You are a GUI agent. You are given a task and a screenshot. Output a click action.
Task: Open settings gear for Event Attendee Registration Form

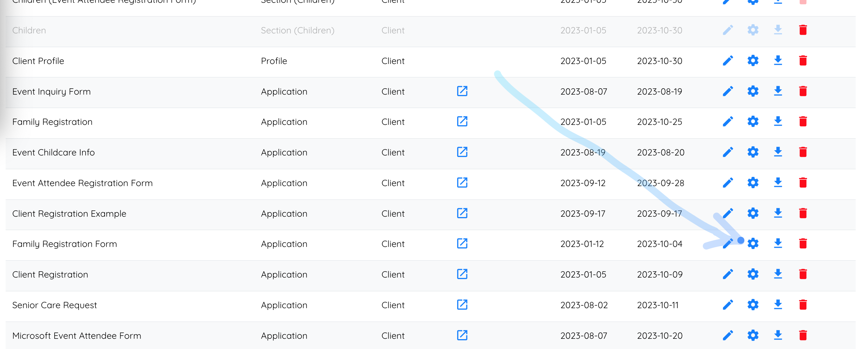tap(753, 183)
